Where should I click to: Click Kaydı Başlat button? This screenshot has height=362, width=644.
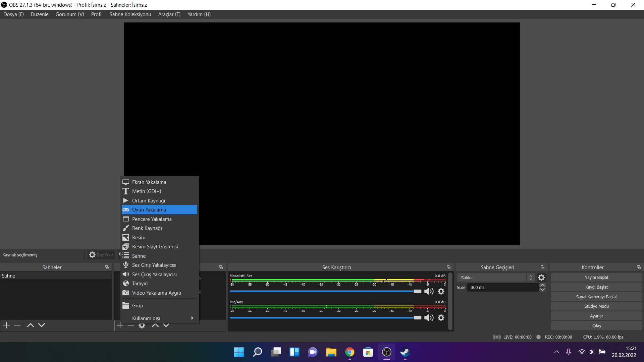(x=596, y=287)
